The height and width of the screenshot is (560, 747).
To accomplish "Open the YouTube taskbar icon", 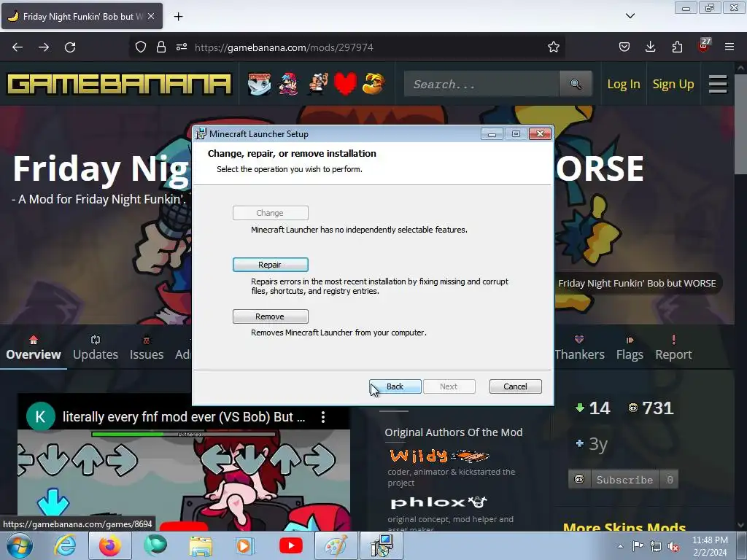I will [x=290, y=545].
